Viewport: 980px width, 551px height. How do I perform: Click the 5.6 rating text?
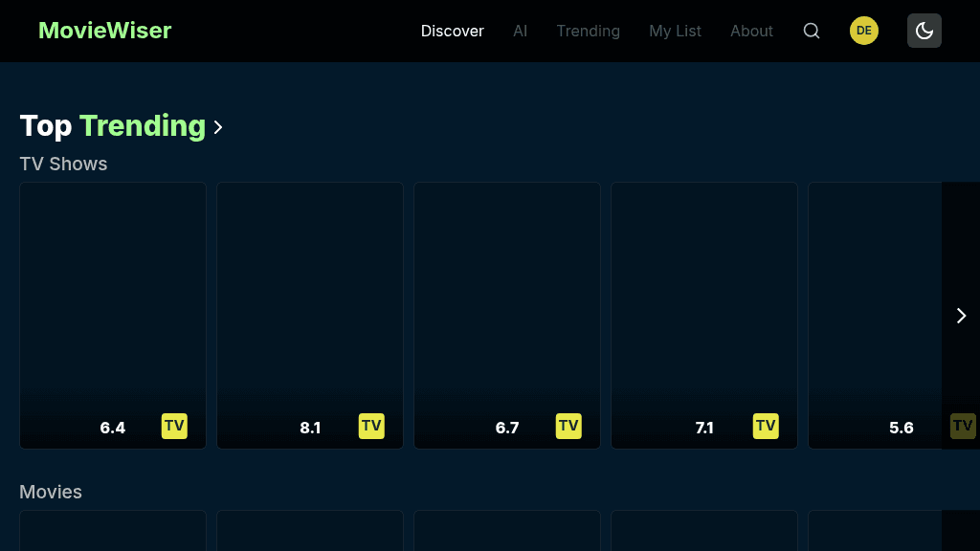(x=902, y=428)
